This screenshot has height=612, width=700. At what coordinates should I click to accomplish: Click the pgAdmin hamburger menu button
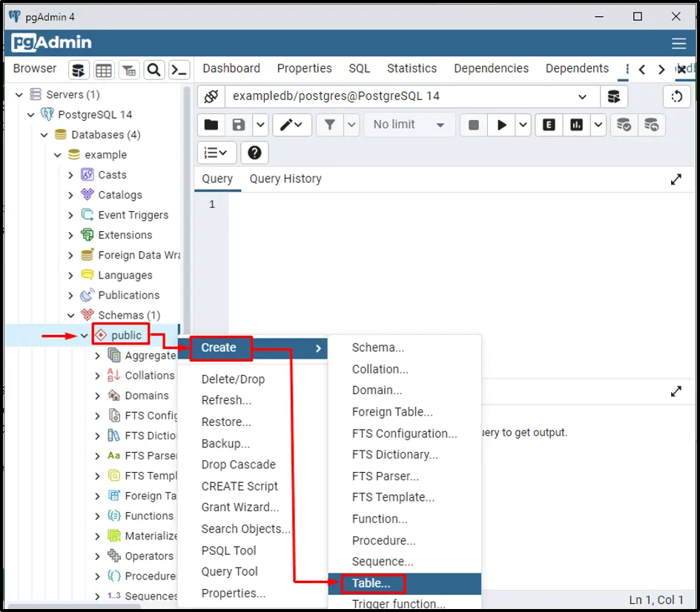coord(678,43)
